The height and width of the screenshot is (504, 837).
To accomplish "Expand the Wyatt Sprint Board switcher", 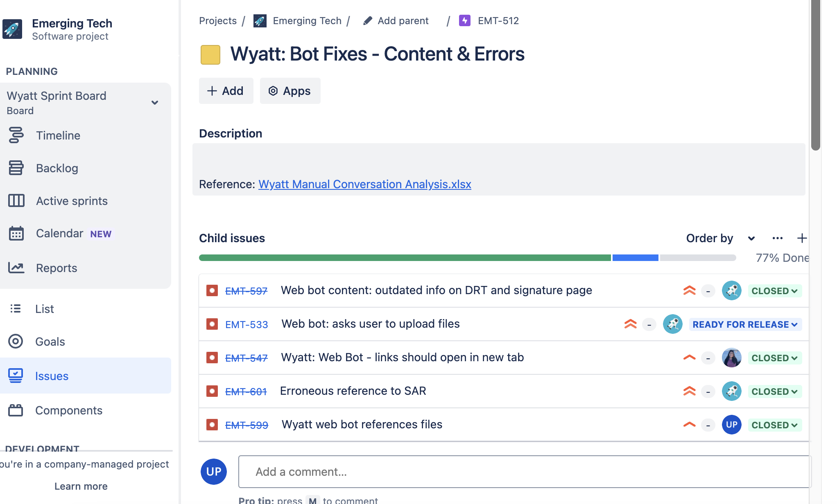I will (x=155, y=103).
